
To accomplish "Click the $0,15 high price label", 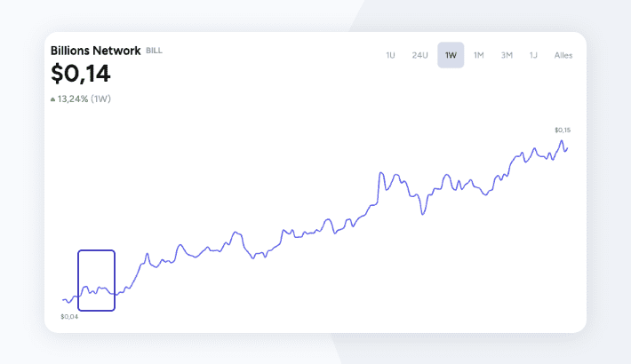I will point(563,130).
